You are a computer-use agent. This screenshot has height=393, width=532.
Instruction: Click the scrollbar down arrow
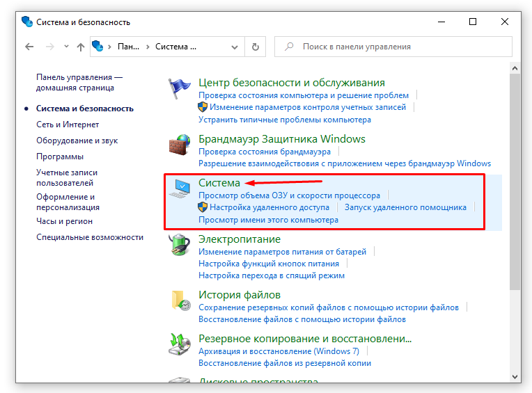[x=515, y=376]
